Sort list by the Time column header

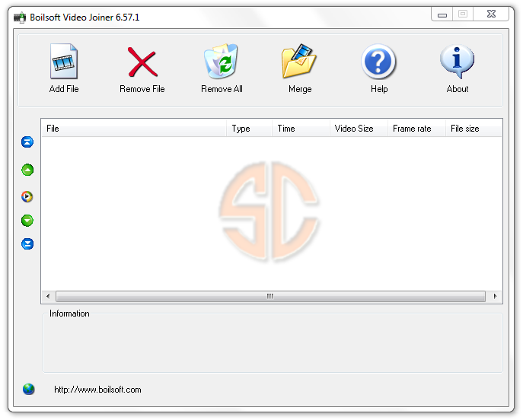point(301,129)
